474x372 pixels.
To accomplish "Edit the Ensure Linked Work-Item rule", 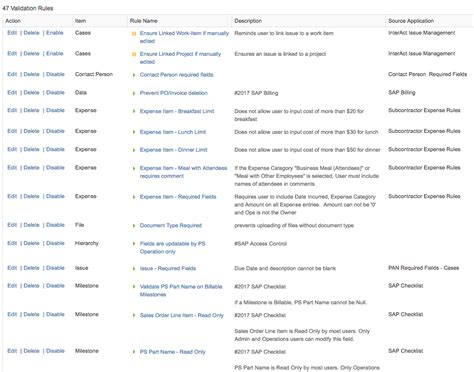I will point(12,33).
